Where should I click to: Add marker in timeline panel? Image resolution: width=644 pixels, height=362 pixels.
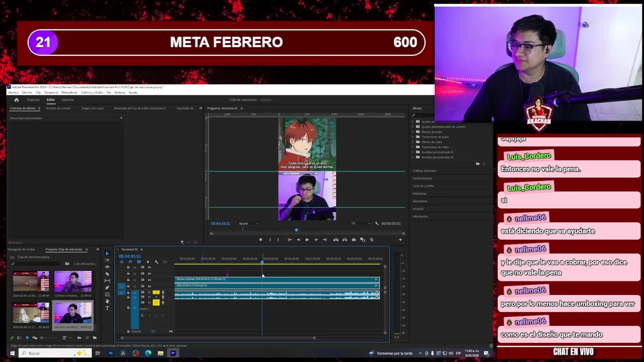148,262
